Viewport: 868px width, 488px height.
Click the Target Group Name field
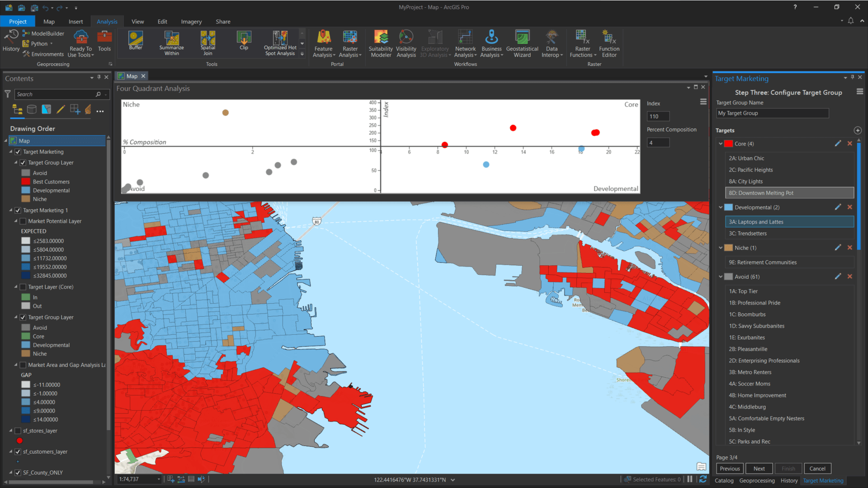pos(772,113)
